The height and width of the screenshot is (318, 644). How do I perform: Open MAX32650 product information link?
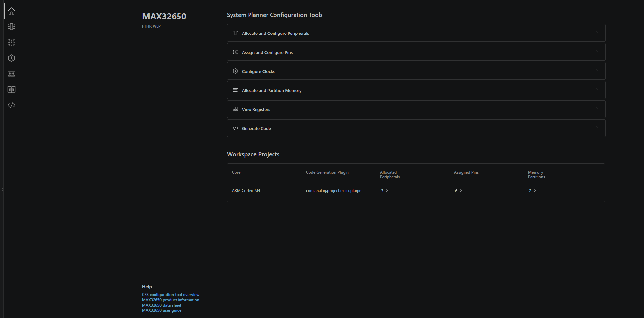[x=171, y=300]
